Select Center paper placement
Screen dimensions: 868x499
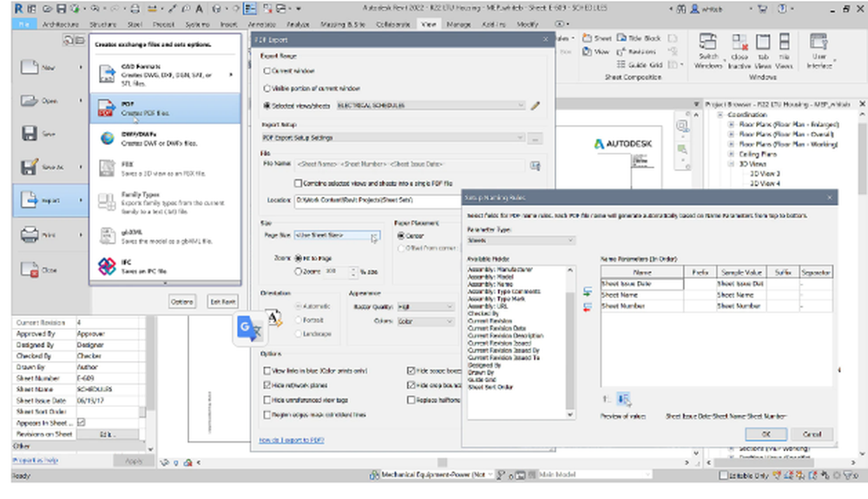(x=401, y=236)
